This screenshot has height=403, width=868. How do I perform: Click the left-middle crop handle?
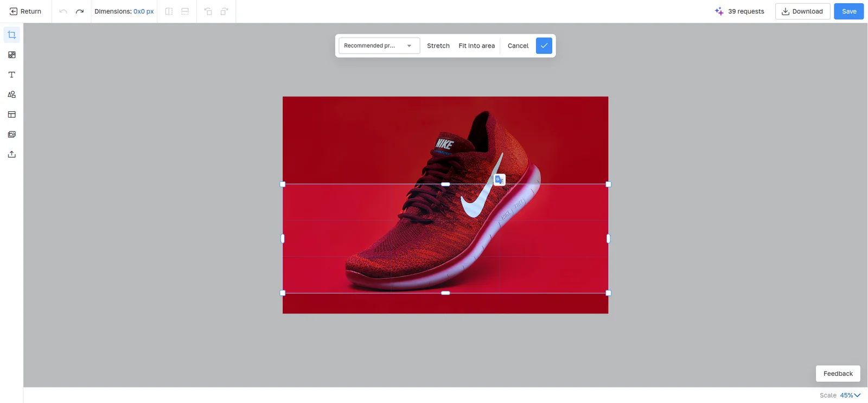pyautogui.click(x=283, y=239)
